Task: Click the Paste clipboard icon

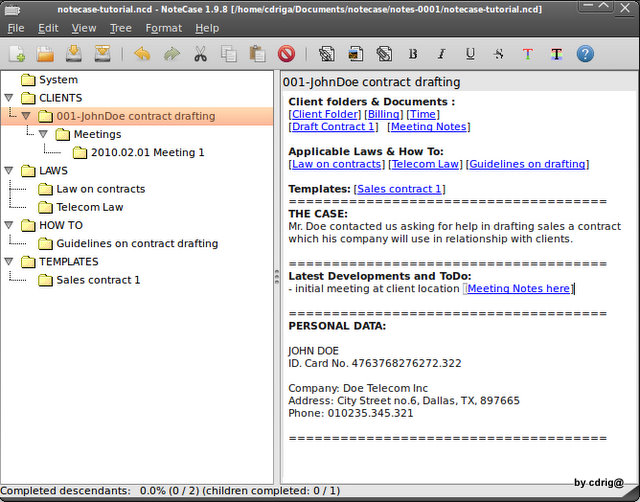Action: [x=258, y=54]
